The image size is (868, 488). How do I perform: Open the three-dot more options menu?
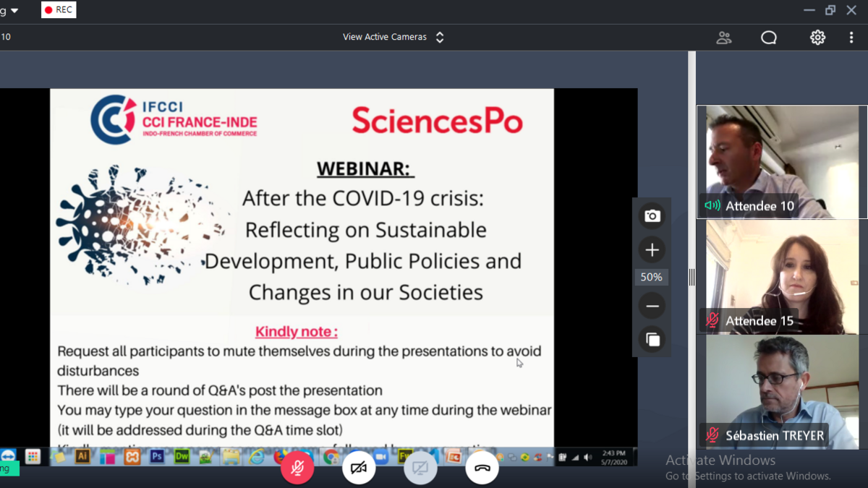point(851,38)
